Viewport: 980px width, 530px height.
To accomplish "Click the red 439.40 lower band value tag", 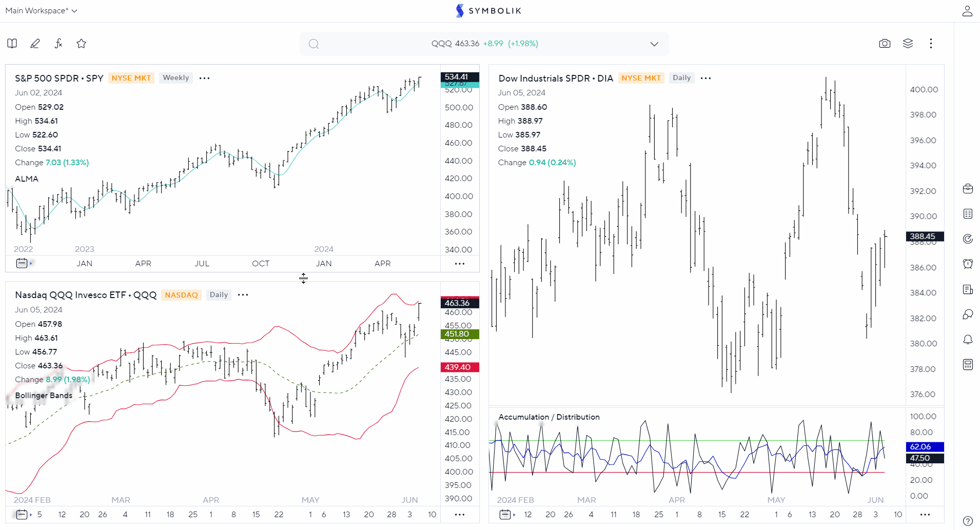I will tap(460, 367).
